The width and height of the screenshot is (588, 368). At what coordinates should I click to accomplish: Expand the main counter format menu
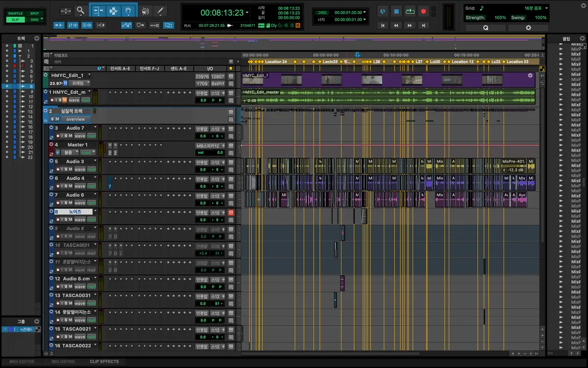click(247, 13)
